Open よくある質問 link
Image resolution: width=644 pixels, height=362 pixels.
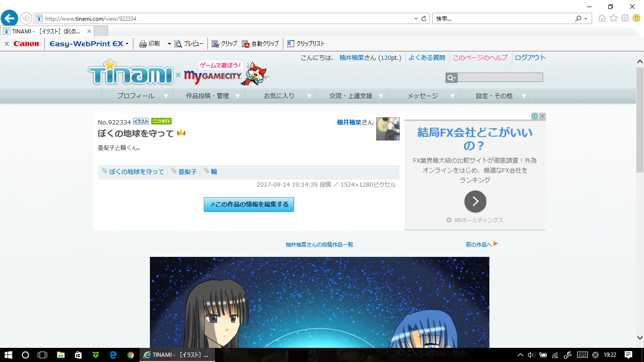427,58
